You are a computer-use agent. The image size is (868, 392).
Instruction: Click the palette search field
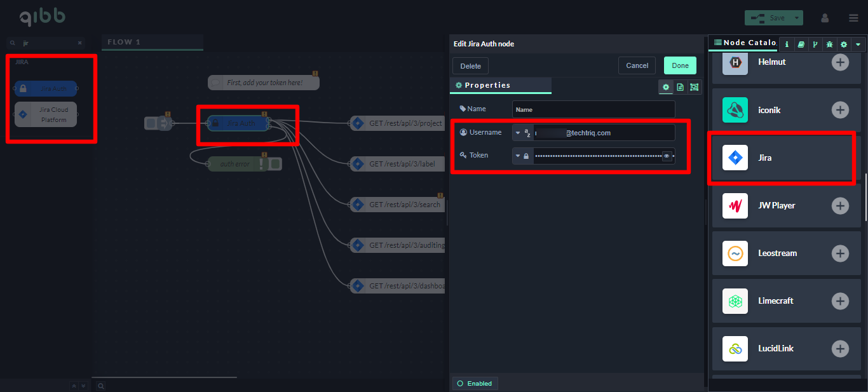[x=46, y=43]
